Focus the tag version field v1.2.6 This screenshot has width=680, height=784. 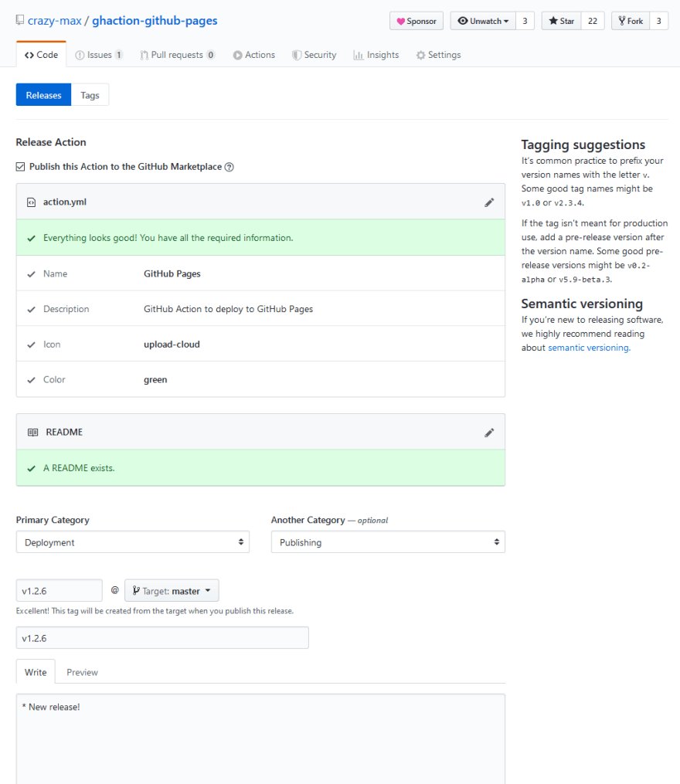pos(59,590)
